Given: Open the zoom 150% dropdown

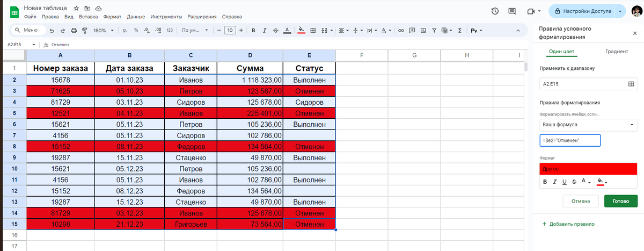Looking at the screenshot, I should (104, 31).
